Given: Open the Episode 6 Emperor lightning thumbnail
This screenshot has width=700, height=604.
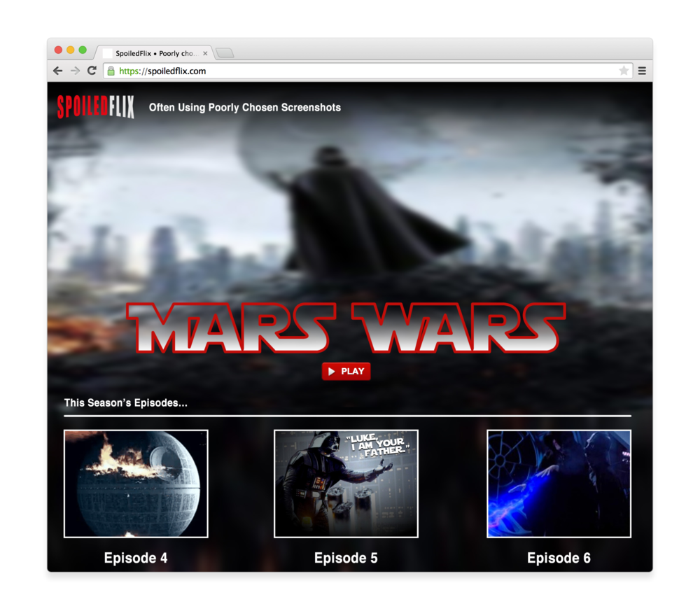Looking at the screenshot, I should pos(559,484).
